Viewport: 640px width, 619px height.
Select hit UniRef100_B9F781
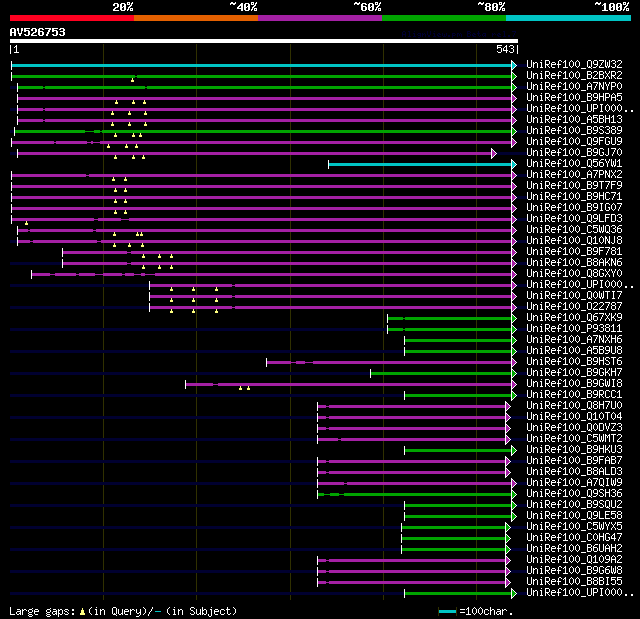pos(574,252)
